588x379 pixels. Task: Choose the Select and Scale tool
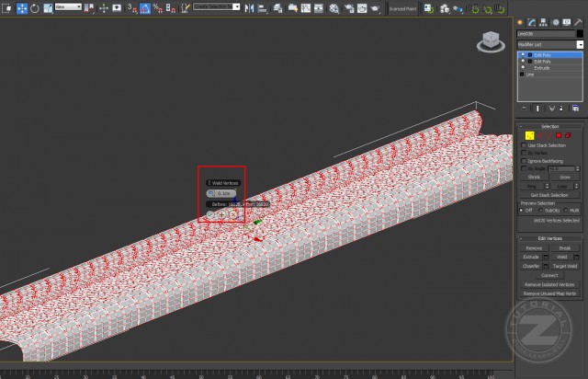pos(48,8)
